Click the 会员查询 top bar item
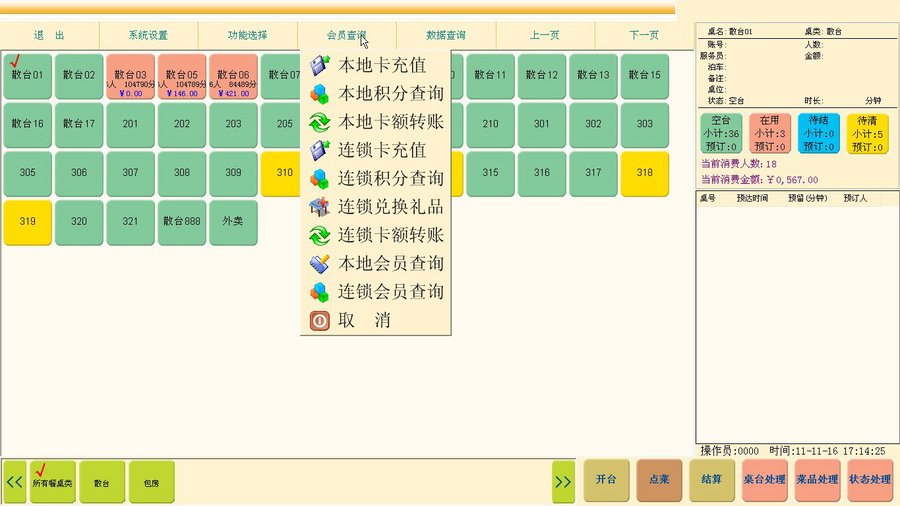The width and height of the screenshot is (900, 506). (x=347, y=35)
